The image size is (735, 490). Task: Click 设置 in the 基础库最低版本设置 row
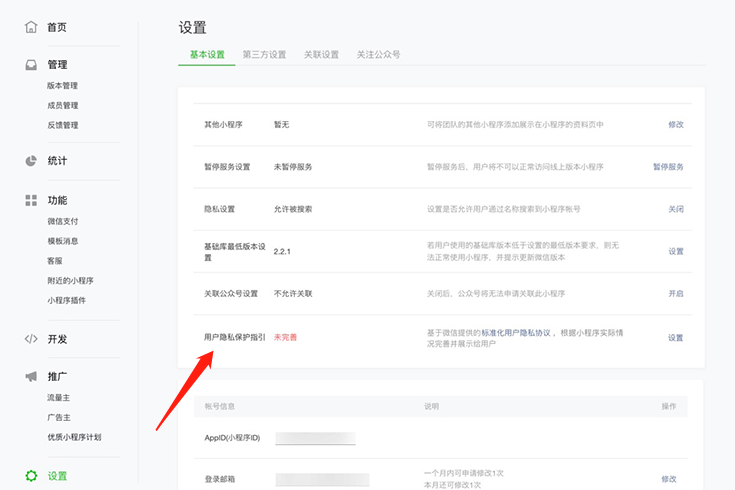click(x=676, y=251)
